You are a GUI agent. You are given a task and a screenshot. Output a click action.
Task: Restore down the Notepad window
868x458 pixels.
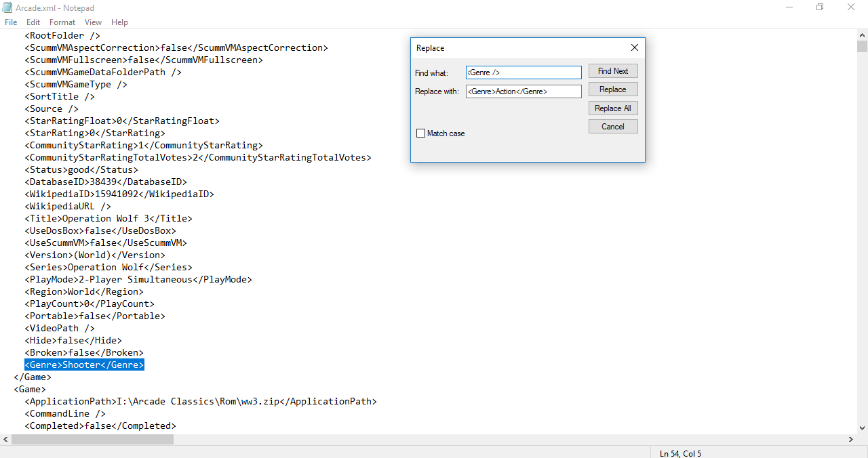pyautogui.click(x=819, y=7)
